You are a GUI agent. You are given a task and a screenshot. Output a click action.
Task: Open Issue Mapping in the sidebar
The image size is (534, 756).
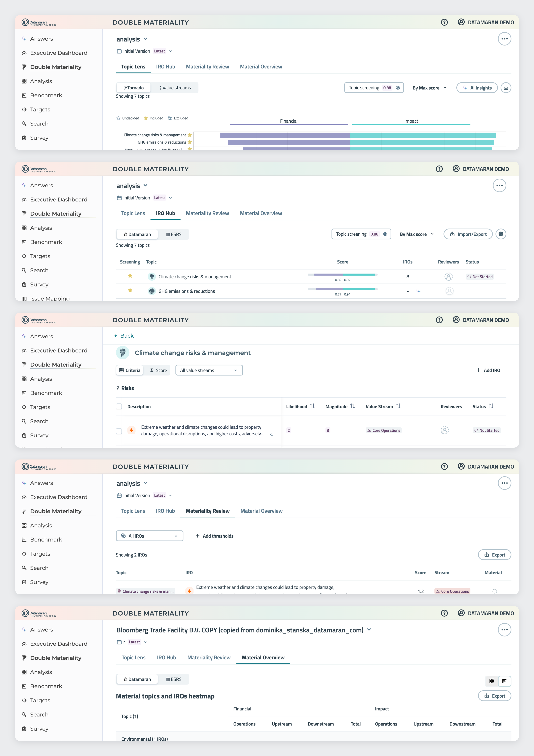(50, 298)
